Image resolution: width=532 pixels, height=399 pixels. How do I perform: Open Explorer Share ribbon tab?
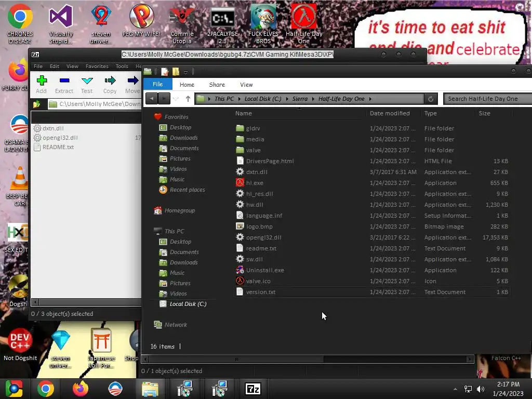point(217,85)
